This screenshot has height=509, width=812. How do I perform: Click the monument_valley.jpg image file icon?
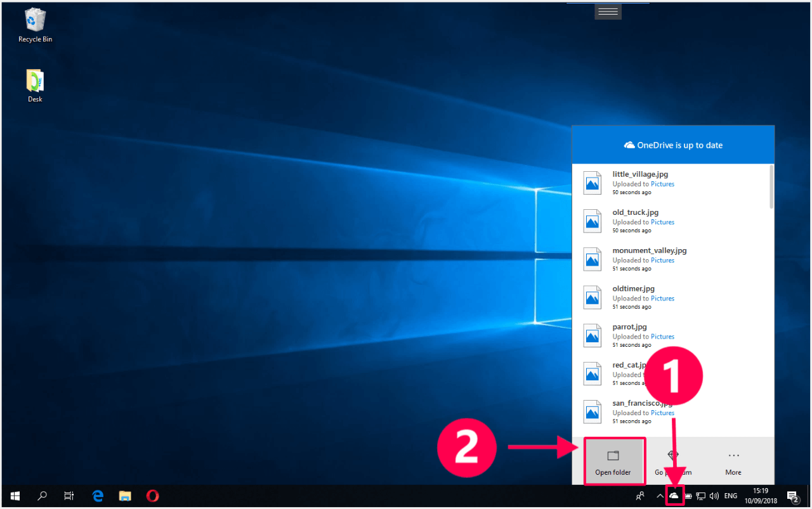[x=593, y=259]
